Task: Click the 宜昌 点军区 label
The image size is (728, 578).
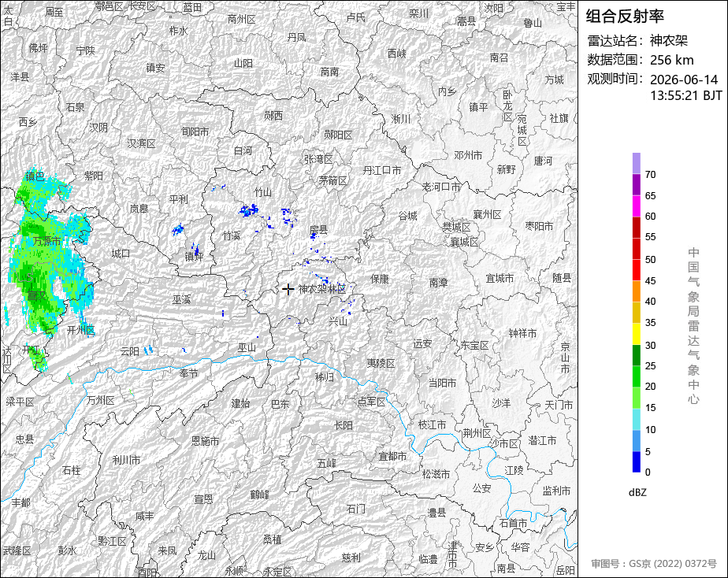Action: (x=371, y=402)
